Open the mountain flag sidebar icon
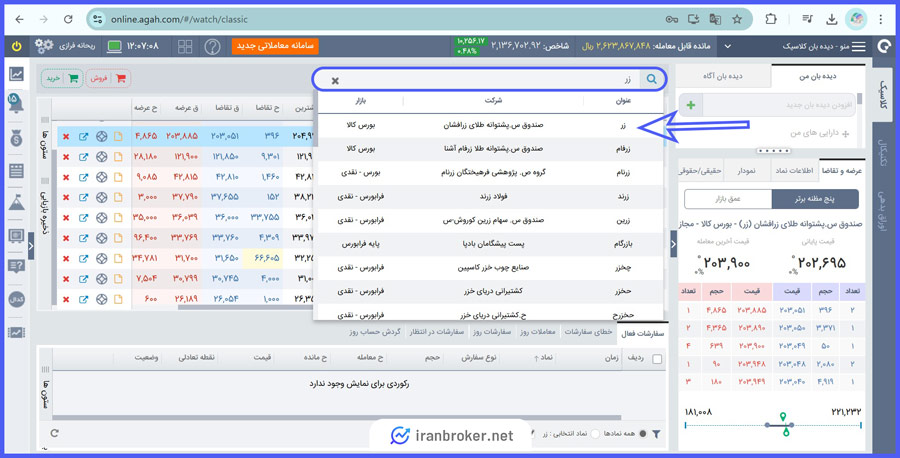Image resolution: width=900 pixels, height=458 pixels. (x=16, y=202)
